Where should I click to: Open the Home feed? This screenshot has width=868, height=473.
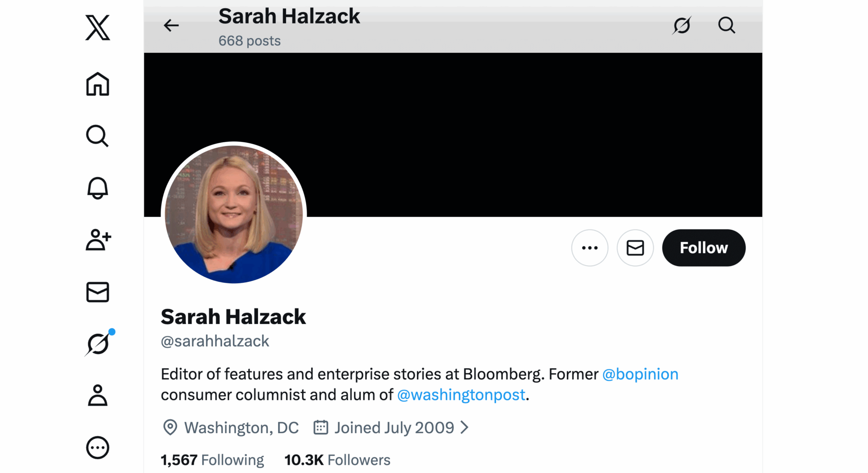point(97,84)
